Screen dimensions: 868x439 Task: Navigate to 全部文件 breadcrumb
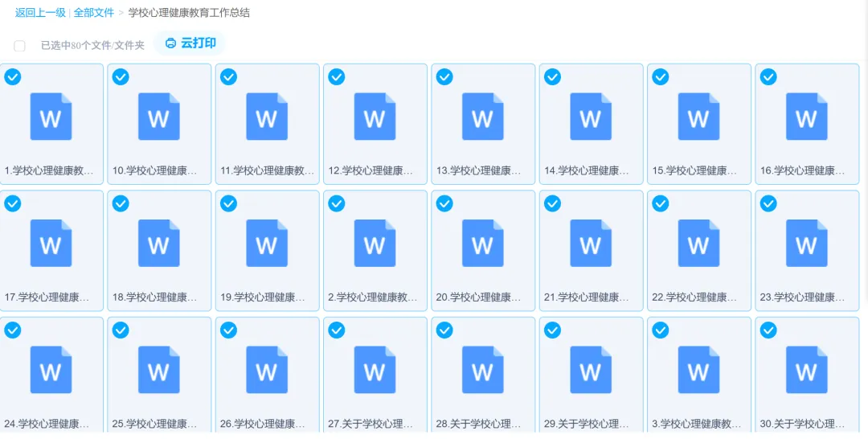pos(94,13)
